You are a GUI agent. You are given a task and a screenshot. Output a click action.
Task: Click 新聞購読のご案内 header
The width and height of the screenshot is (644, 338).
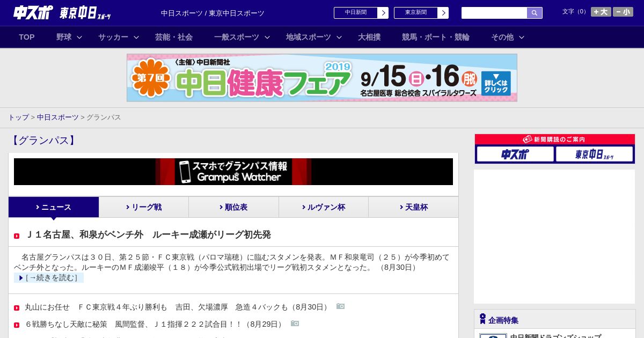point(554,139)
